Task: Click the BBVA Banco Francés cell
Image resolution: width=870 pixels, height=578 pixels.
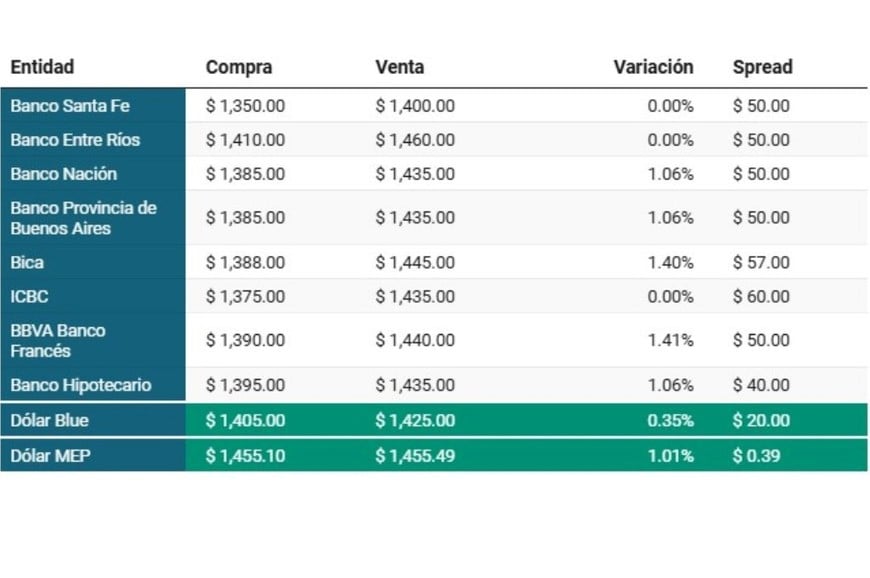Action: pyautogui.click(x=58, y=341)
